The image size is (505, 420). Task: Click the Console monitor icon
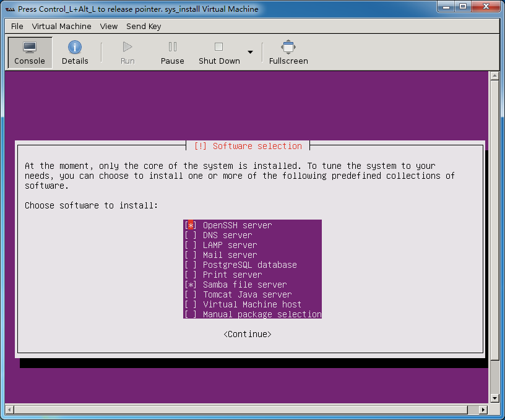tap(30, 47)
